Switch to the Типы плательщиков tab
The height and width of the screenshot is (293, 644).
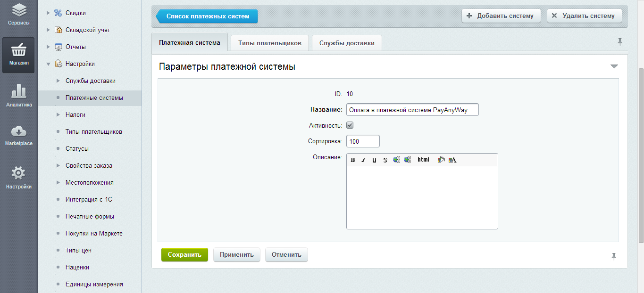pos(270,43)
